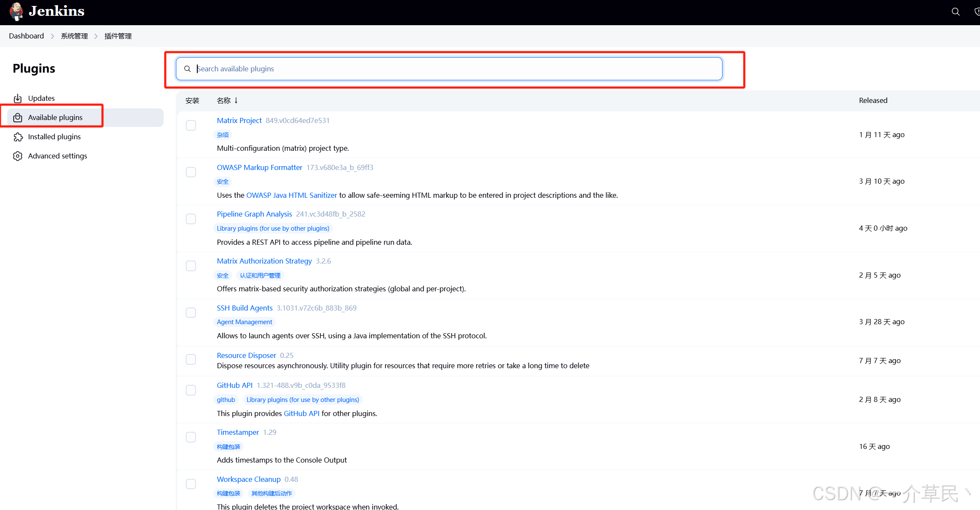Click the Advanced settings gear icon
Viewport: 980px width, 510px height.
(18, 156)
